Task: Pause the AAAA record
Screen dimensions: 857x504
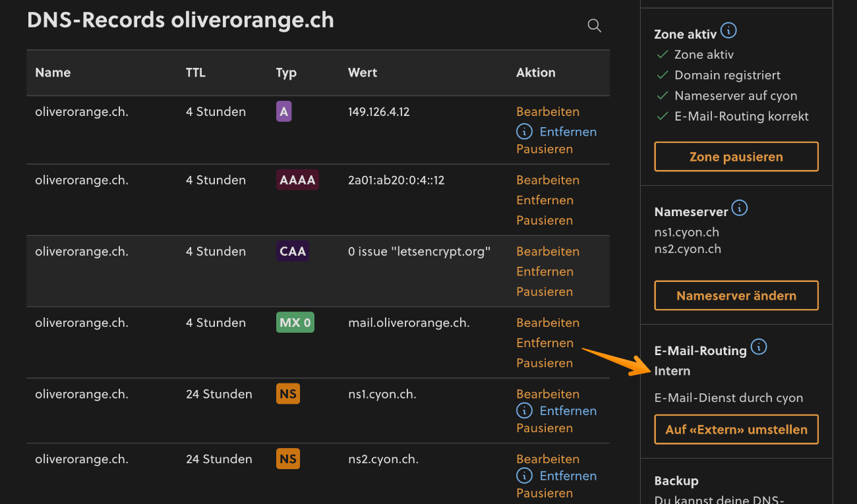Action: [x=545, y=220]
